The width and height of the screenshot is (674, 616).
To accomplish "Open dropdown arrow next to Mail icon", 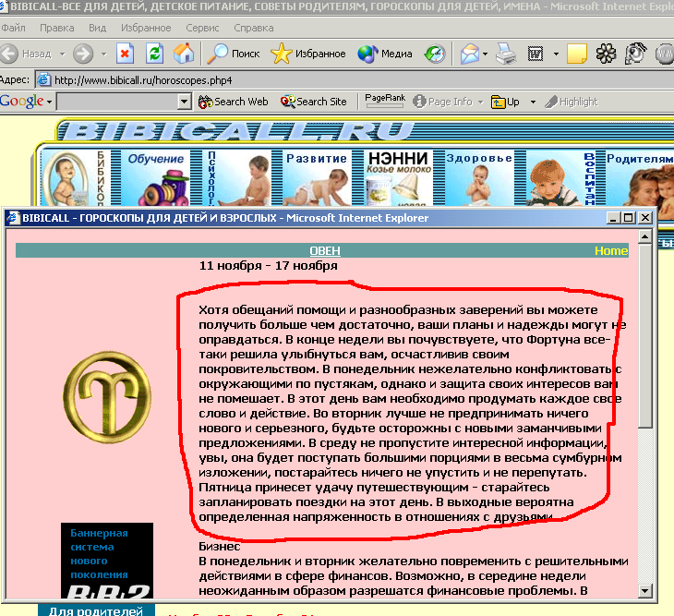I will tap(486, 54).
